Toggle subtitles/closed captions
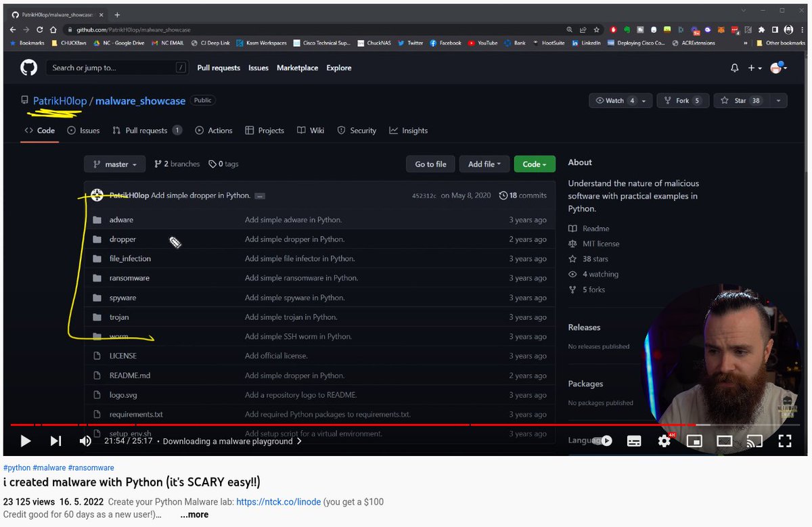The height and width of the screenshot is (527, 812). point(634,441)
